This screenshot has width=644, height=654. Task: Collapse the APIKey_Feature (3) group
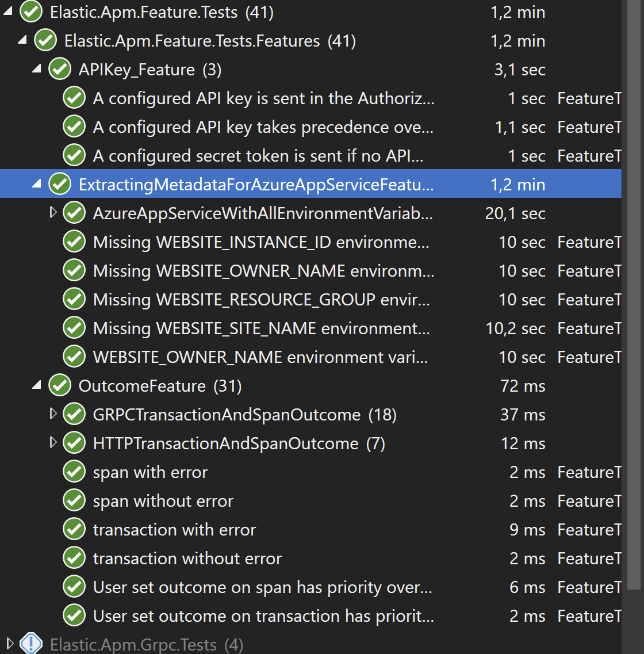[37, 69]
